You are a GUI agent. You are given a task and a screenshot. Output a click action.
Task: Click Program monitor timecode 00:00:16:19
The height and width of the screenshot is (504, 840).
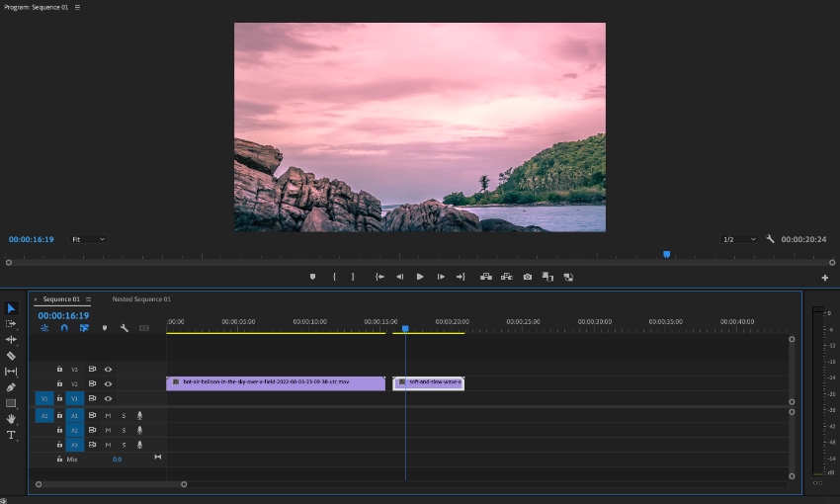[x=31, y=239]
